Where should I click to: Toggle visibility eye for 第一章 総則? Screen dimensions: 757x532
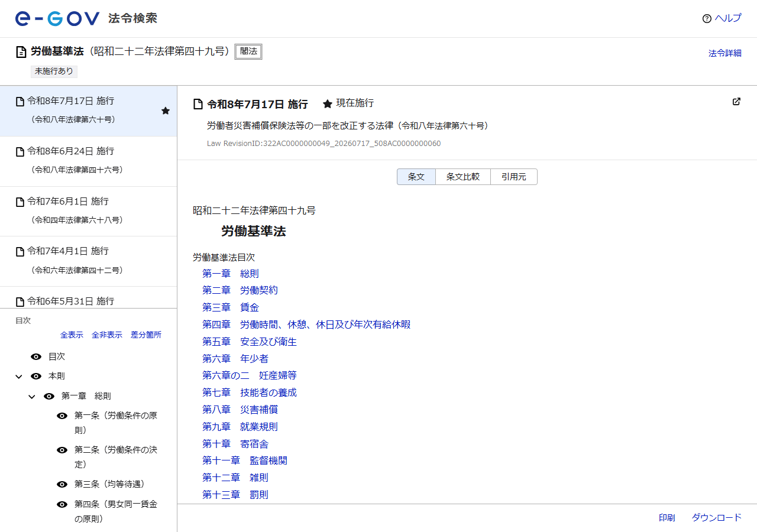pyautogui.click(x=49, y=396)
